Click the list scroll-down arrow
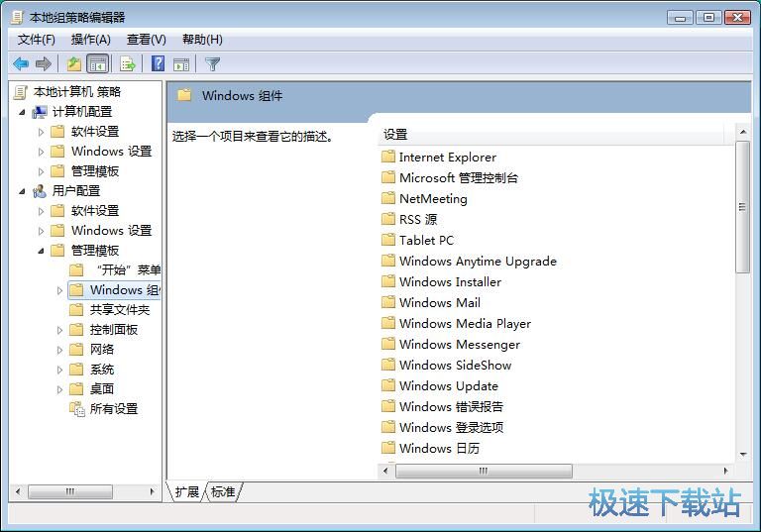Image resolution: width=761 pixels, height=532 pixels. pyautogui.click(x=743, y=455)
